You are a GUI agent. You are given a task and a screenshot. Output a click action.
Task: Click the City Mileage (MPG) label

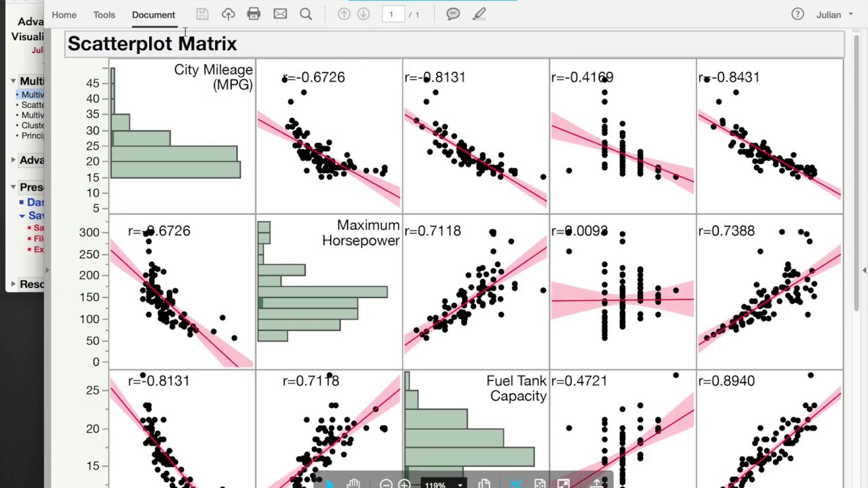click(x=214, y=77)
